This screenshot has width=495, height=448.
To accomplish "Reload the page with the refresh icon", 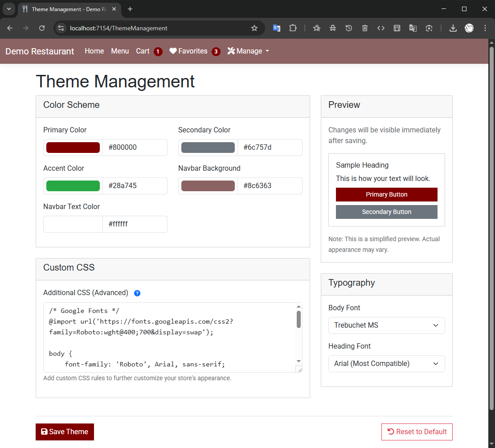I will pos(42,28).
